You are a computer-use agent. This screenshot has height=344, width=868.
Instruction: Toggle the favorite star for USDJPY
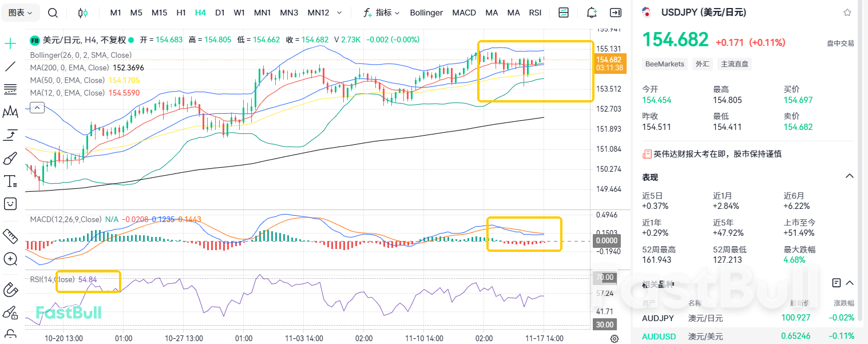click(846, 12)
